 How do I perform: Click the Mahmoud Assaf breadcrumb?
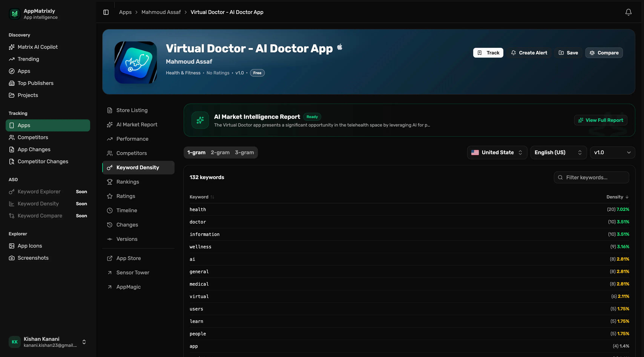click(x=161, y=12)
